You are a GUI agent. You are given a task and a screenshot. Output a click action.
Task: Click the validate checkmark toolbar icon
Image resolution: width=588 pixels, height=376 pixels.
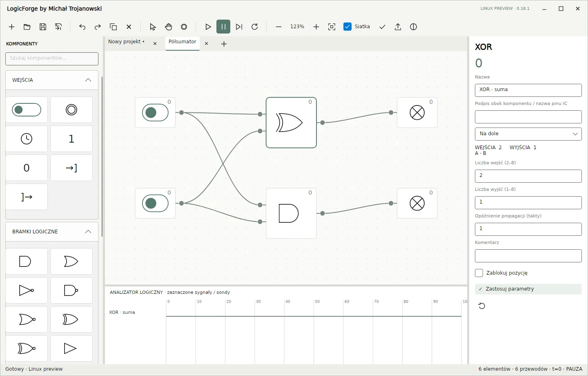383,27
